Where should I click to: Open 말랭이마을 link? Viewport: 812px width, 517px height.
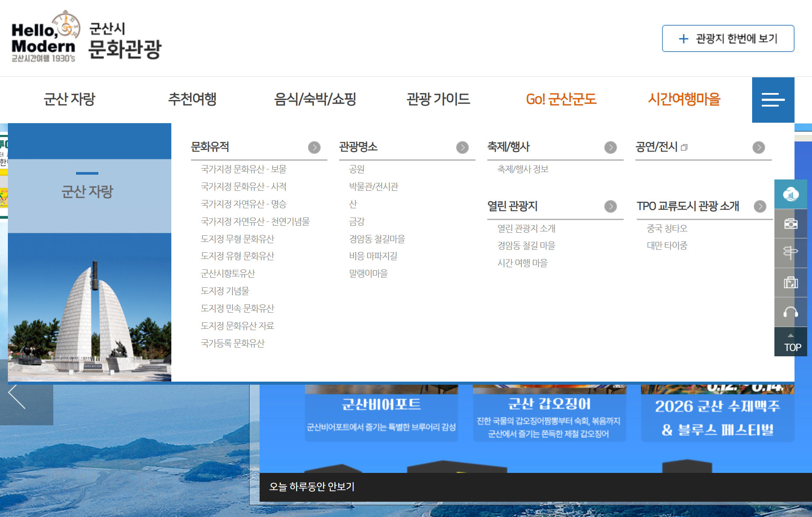[x=368, y=273]
